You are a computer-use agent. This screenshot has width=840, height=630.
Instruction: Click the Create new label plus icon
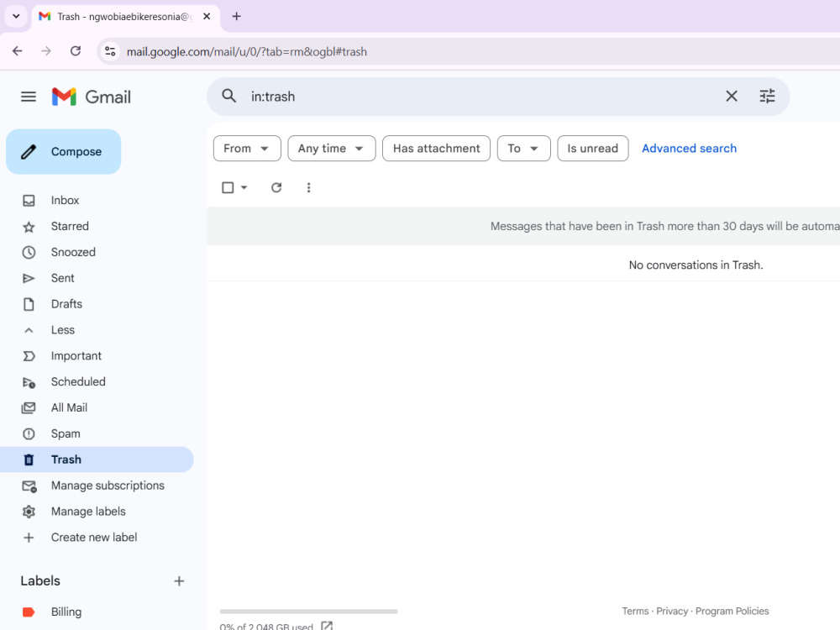[x=29, y=538]
